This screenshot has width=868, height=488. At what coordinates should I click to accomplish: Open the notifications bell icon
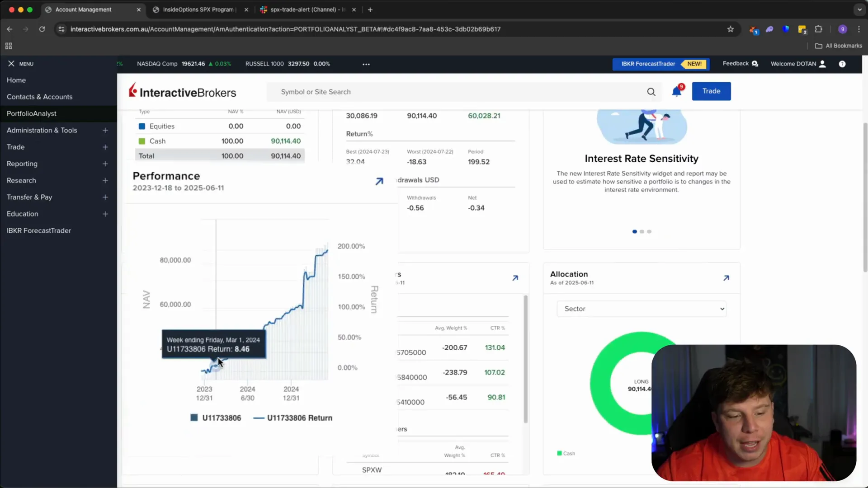pyautogui.click(x=676, y=92)
